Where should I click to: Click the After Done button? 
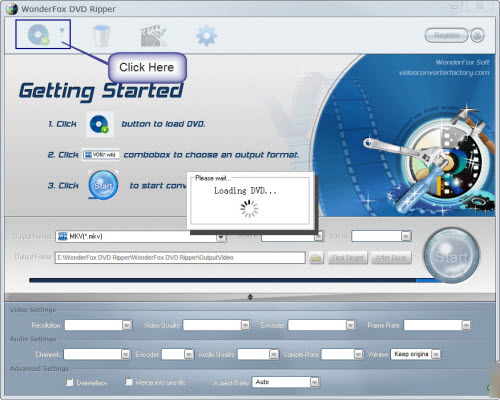391,258
